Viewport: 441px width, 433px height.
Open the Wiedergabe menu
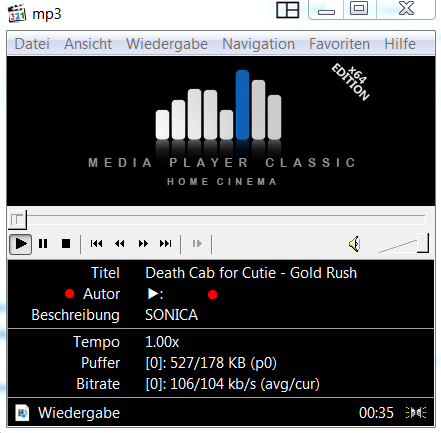(x=167, y=44)
